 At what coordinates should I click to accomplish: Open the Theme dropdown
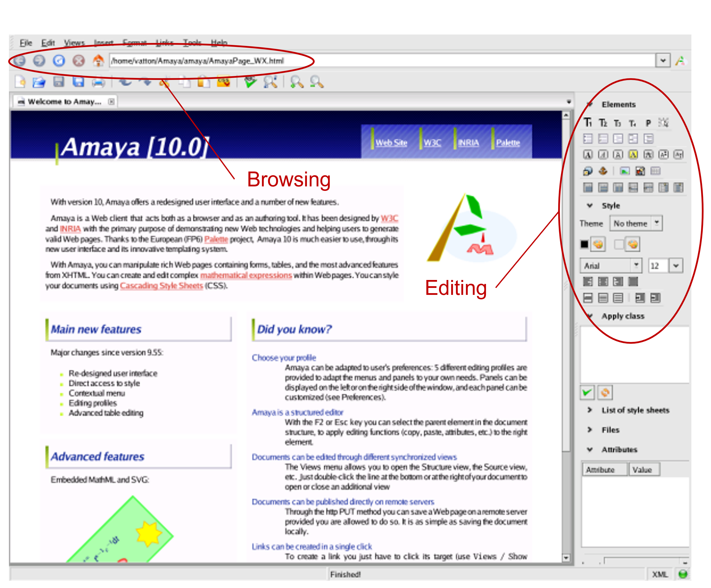click(x=656, y=223)
